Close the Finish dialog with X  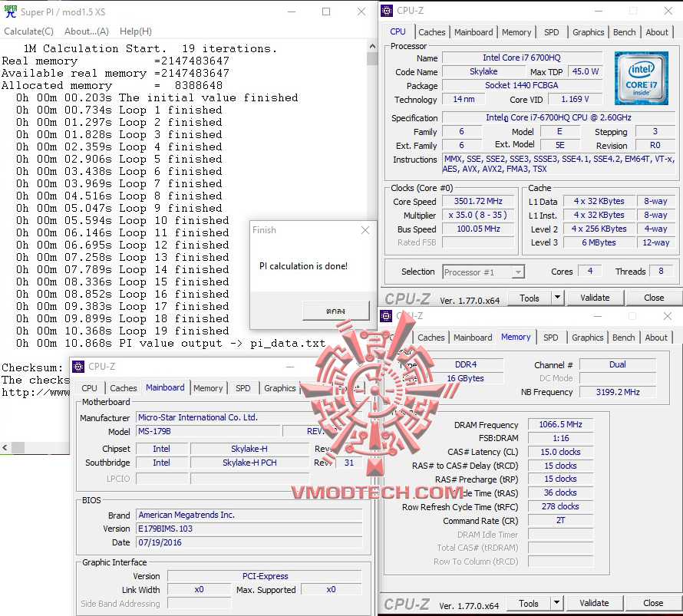point(365,230)
